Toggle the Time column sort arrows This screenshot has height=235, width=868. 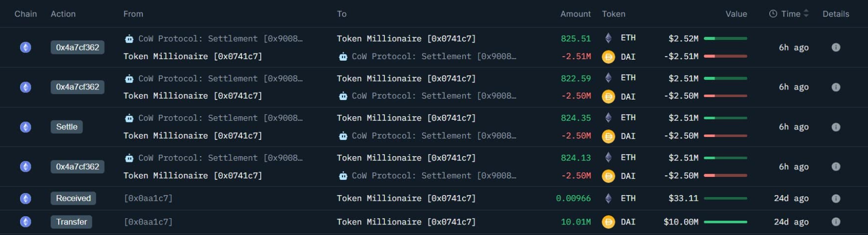(806, 14)
